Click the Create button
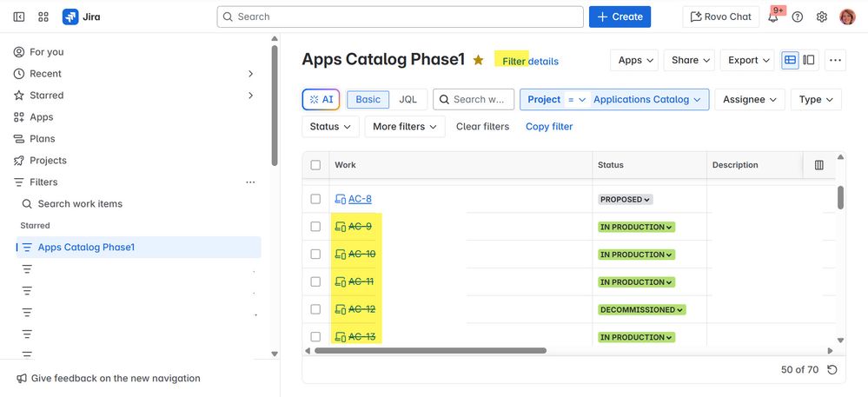This screenshot has width=868, height=397. [x=620, y=17]
